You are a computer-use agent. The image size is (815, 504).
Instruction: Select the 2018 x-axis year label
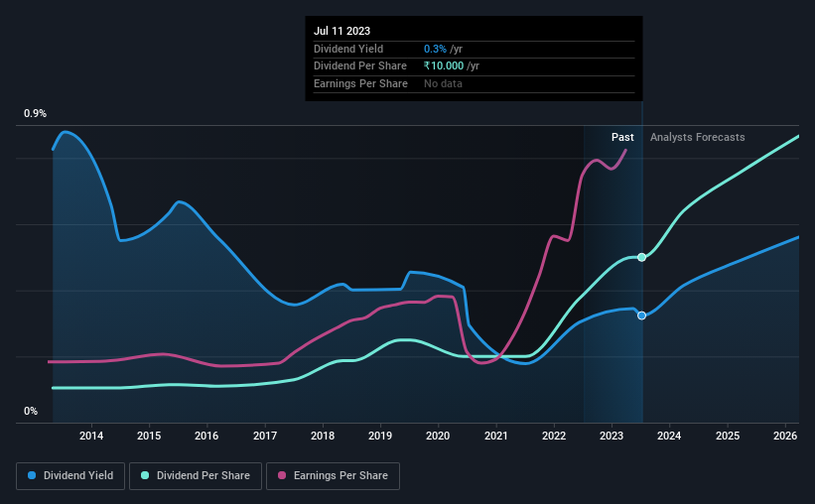coord(323,436)
